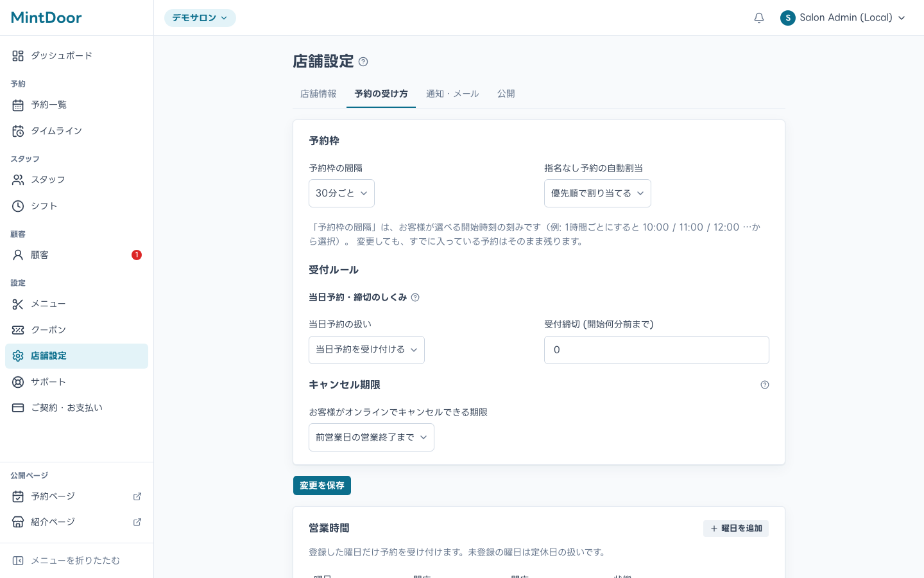This screenshot has height=578, width=924.
Task: Click 変更を保存 button
Action: click(x=322, y=486)
